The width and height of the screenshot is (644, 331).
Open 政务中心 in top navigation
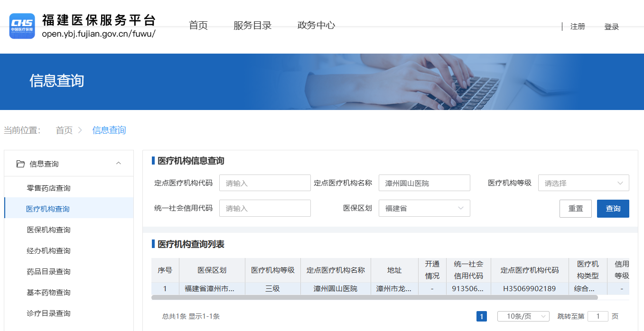(316, 26)
